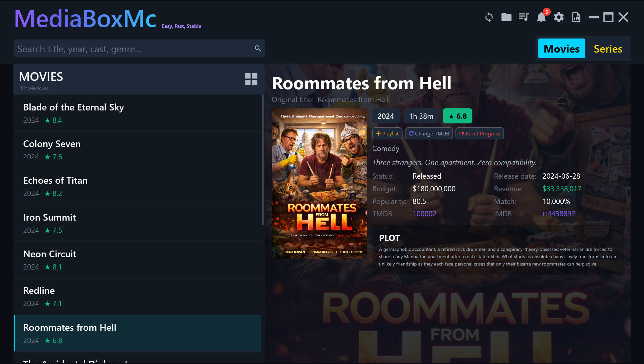This screenshot has height=364, width=644.
Task: Click the Roommates from Hell poster thumbnail
Action: pos(319,183)
